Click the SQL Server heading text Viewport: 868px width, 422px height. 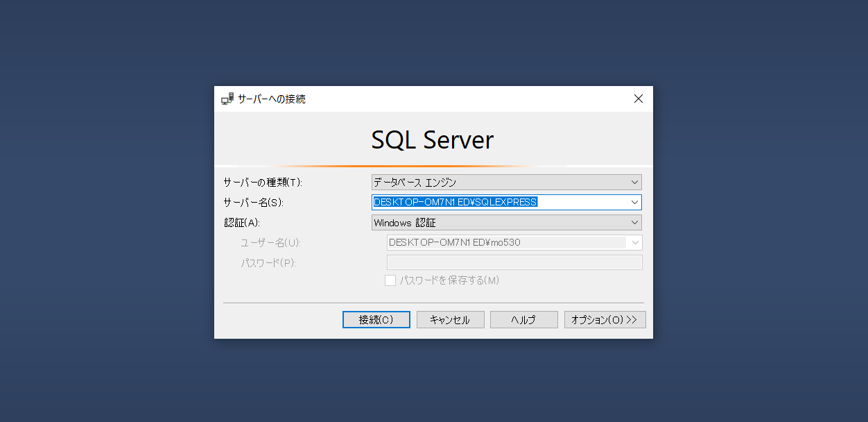[433, 140]
